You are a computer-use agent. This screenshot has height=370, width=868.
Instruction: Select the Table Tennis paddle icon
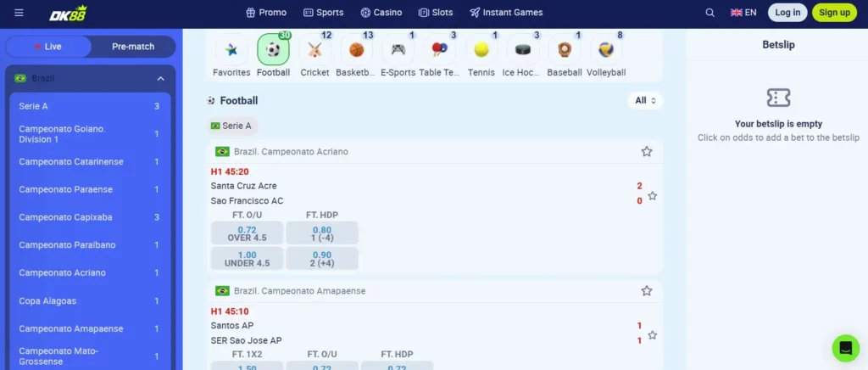[440, 50]
